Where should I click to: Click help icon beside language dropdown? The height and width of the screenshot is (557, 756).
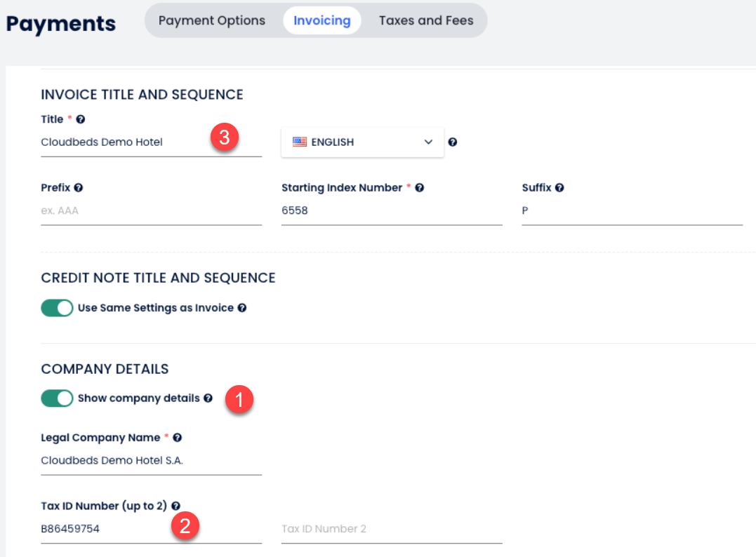453,142
